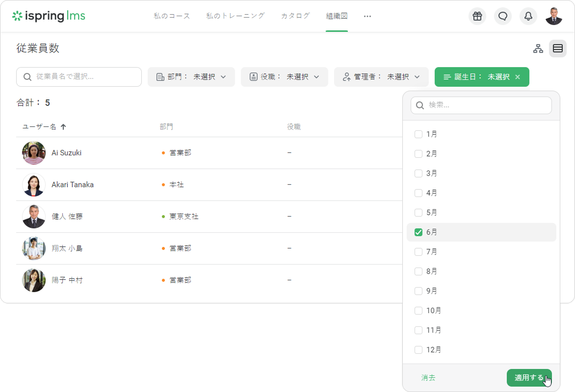This screenshot has width=575, height=392.
Task: Enable the 12月 checkbox
Action: click(418, 350)
